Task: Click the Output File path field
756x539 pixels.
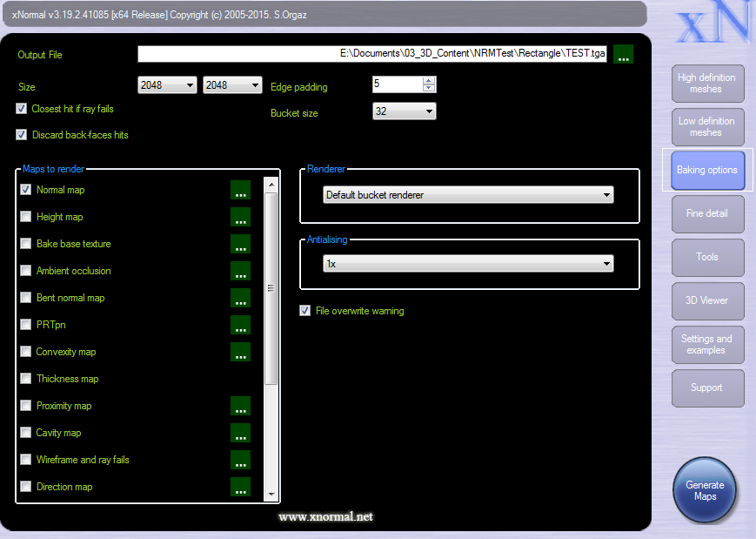Action: 372,54
